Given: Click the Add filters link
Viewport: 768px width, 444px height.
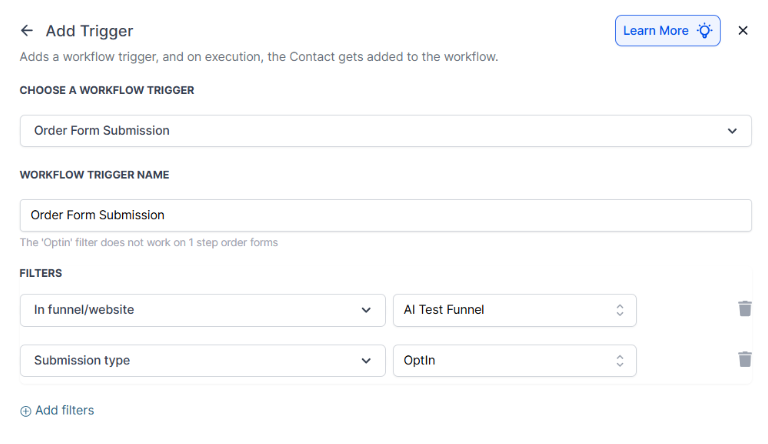Looking at the screenshot, I should click(x=64, y=411).
